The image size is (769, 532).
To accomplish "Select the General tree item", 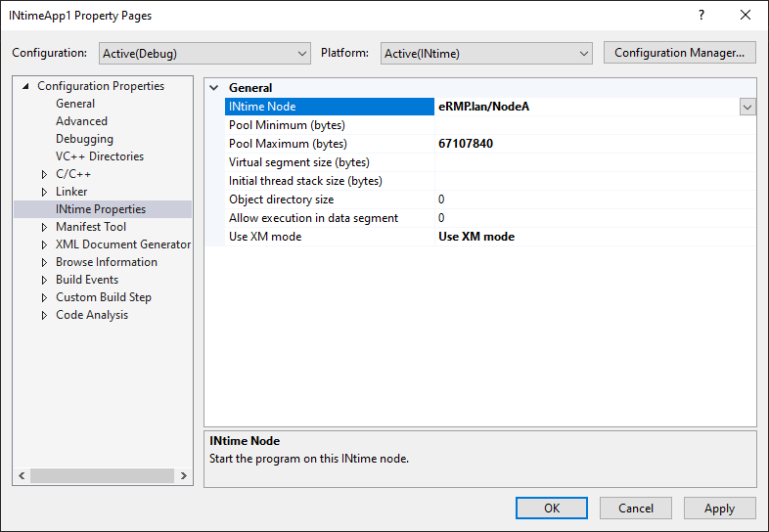I will 75,104.
